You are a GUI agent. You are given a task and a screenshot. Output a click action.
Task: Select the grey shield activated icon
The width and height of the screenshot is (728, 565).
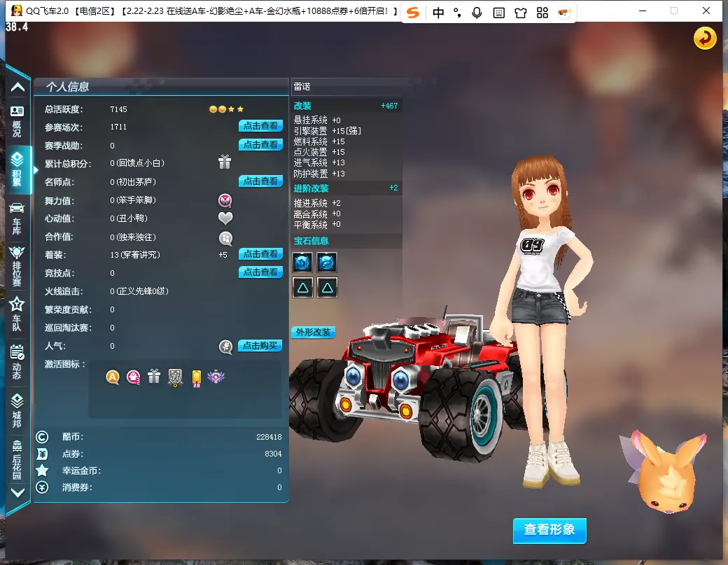point(175,377)
